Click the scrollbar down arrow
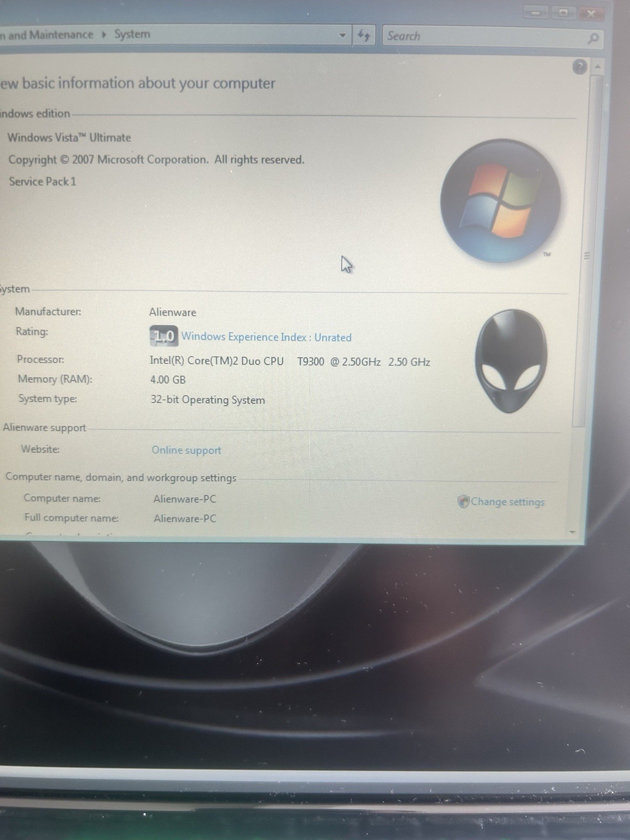The width and height of the screenshot is (630, 840). pos(573,532)
